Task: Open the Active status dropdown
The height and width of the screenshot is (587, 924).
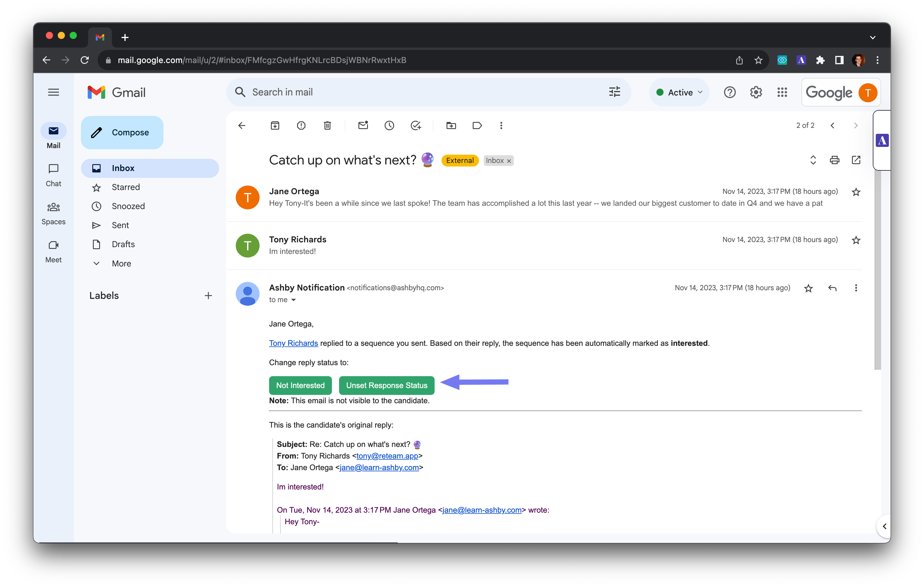Action: click(x=680, y=92)
